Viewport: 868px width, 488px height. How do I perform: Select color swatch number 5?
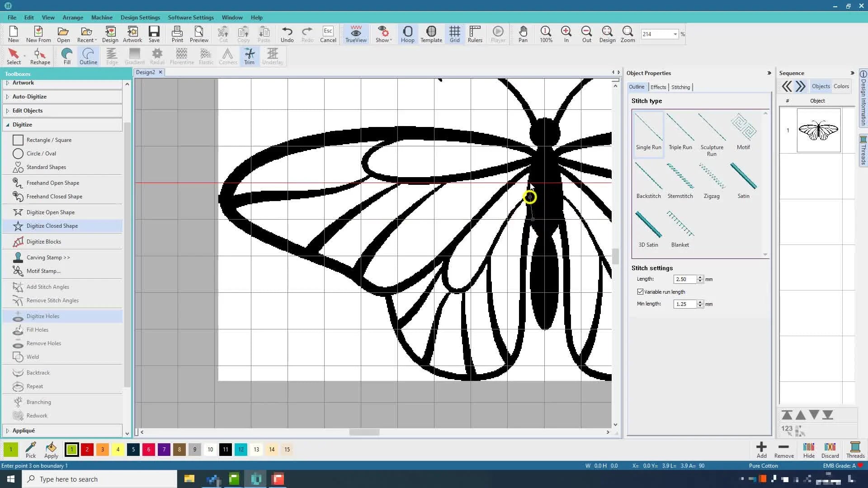coord(133,449)
